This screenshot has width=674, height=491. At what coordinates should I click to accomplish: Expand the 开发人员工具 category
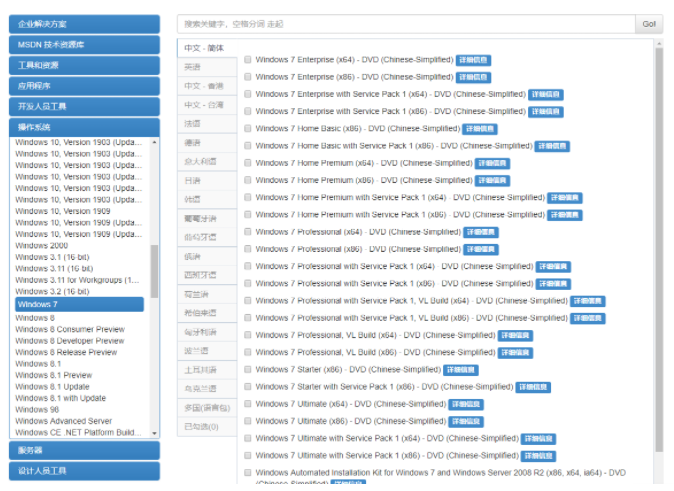(x=84, y=107)
